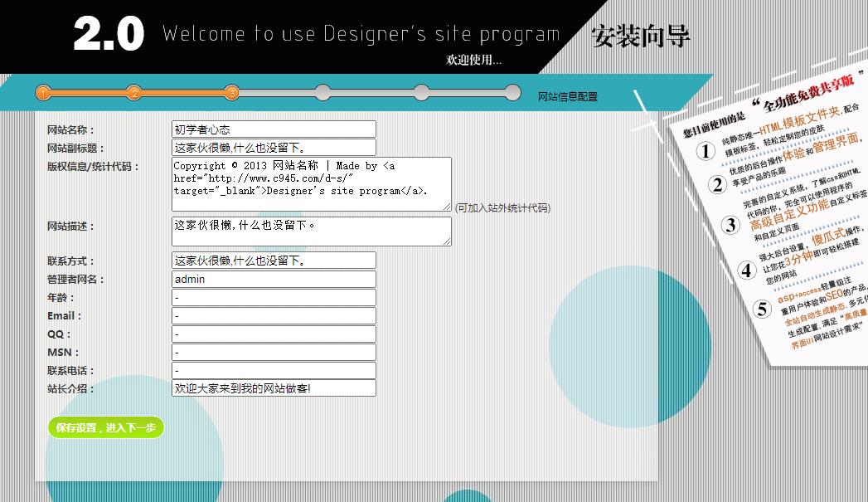Viewport: 868px width, 502px height.
Task: Click the circled number 3 on the flyer
Action: (x=730, y=225)
